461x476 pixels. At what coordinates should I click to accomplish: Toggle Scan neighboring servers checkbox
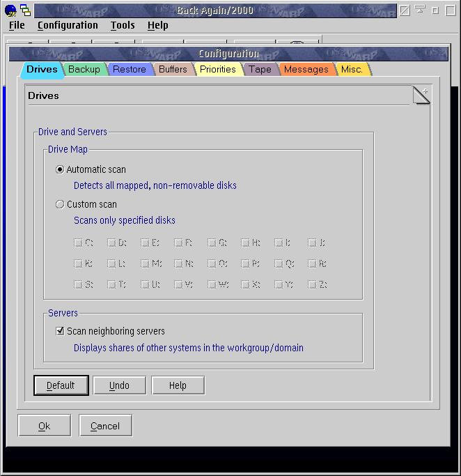coord(60,331)
